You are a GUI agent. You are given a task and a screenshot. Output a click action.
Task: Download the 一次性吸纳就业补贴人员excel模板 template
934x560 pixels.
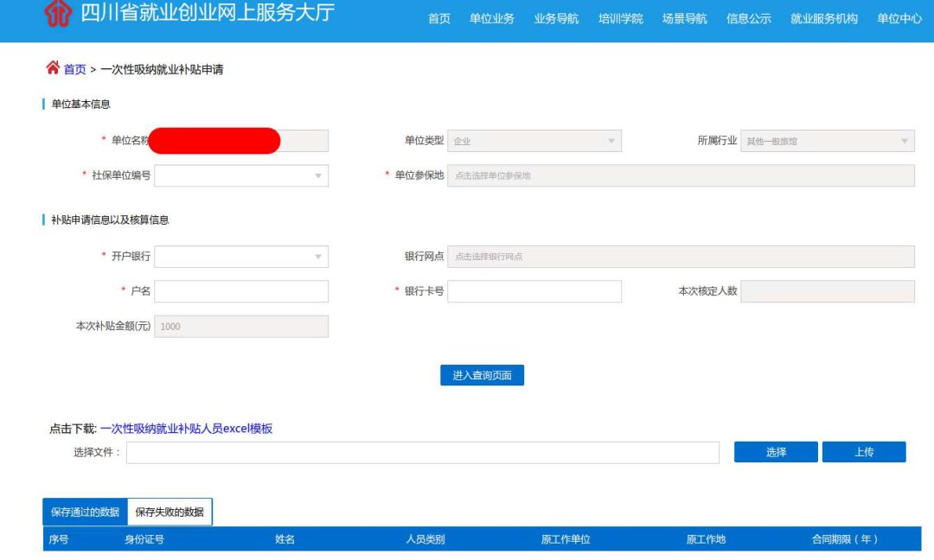(x=186, y=428)
